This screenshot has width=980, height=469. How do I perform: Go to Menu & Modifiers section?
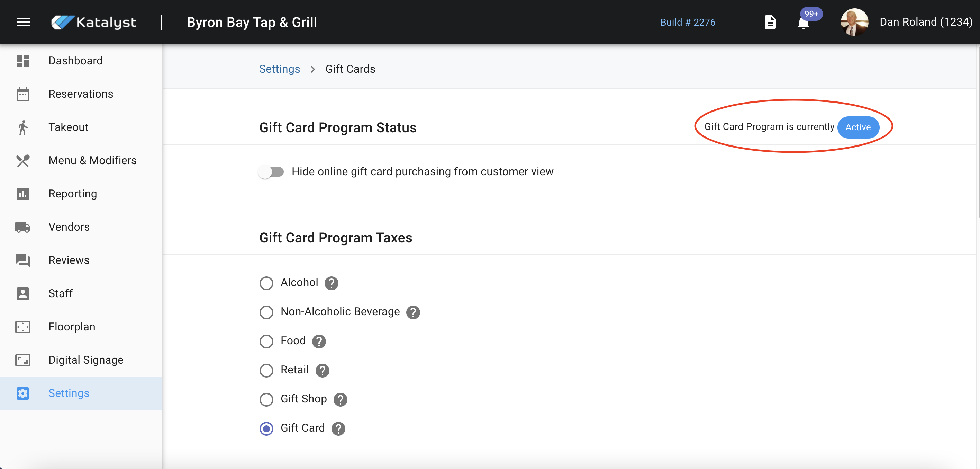[x=92, y=160]
